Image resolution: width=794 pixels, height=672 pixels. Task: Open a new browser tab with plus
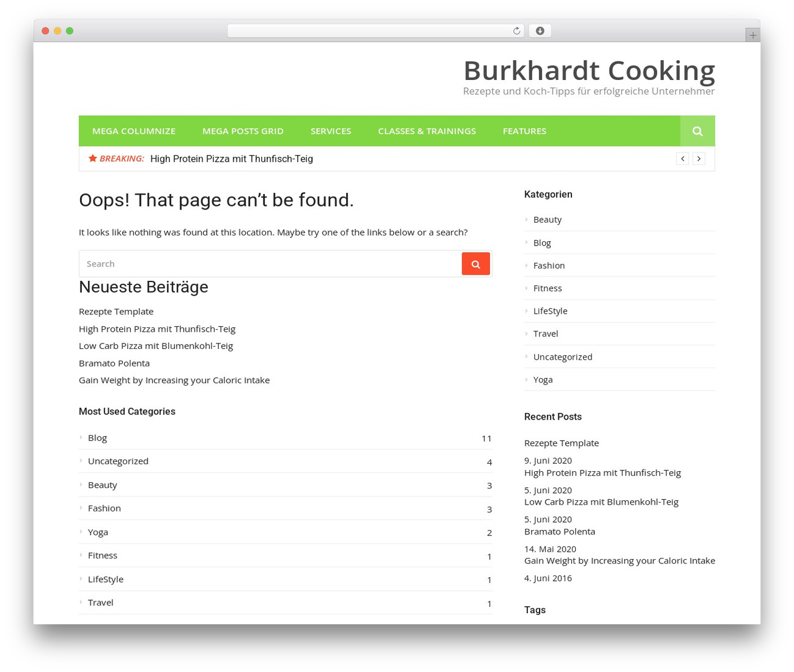(x=752, y=35)
